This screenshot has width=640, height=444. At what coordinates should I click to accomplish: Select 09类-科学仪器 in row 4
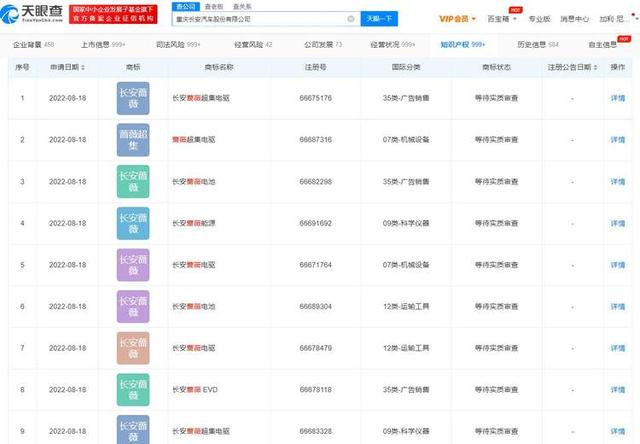point(406,223)
